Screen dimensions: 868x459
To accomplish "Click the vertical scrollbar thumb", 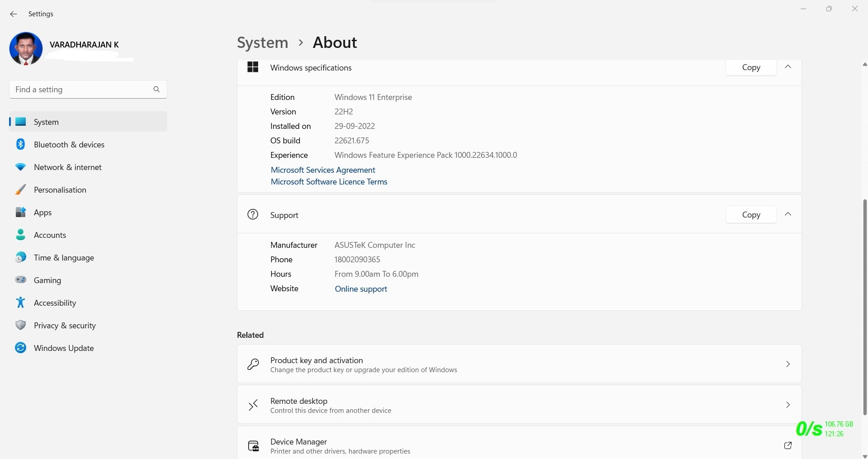I will tap(865, 307).
